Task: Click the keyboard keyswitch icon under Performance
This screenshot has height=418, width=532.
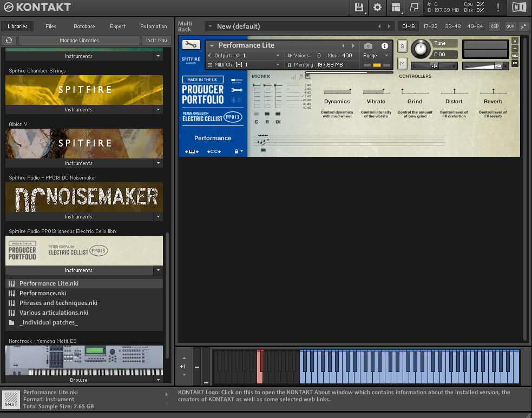Action: click(x=192, y=151)
